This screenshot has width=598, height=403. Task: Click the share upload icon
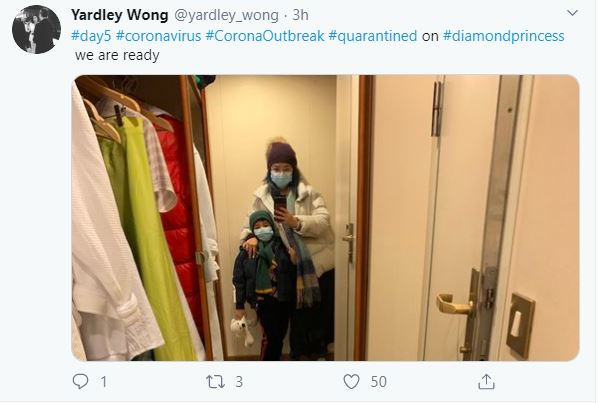tap(486, 382)
